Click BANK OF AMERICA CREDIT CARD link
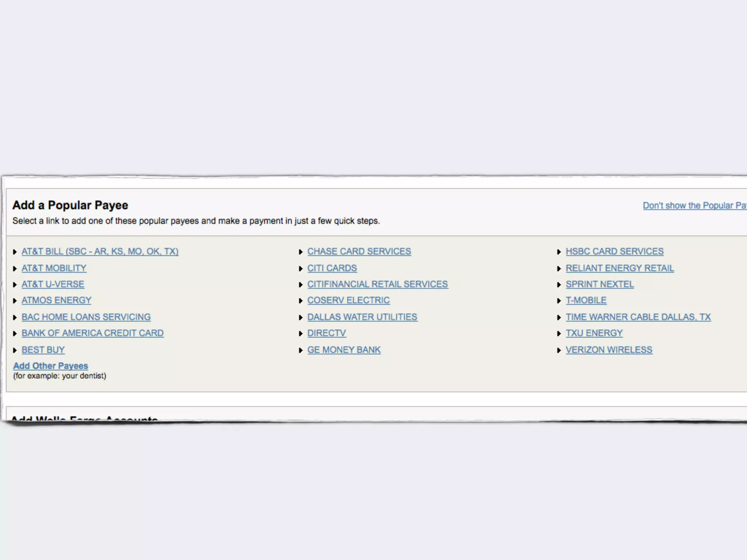 [93, 333]
